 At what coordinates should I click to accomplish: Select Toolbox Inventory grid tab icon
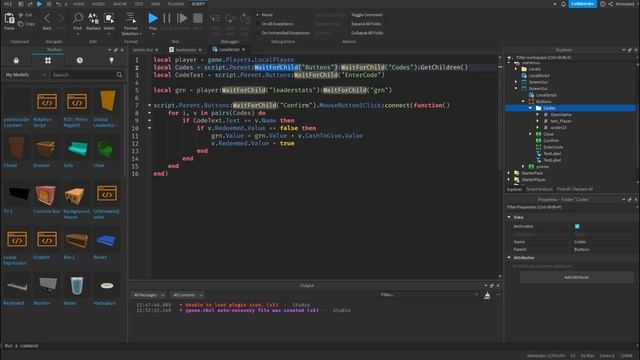click(x=48, y=60)
